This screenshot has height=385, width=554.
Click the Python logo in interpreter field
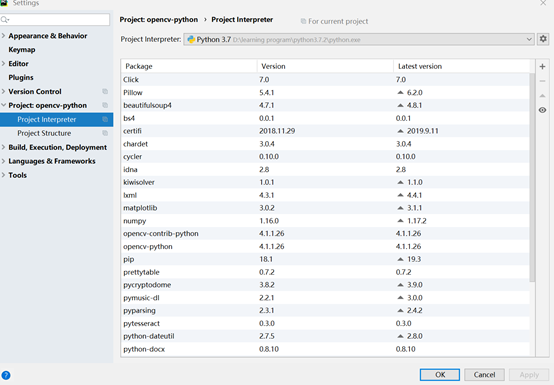[x=191, y=39]
